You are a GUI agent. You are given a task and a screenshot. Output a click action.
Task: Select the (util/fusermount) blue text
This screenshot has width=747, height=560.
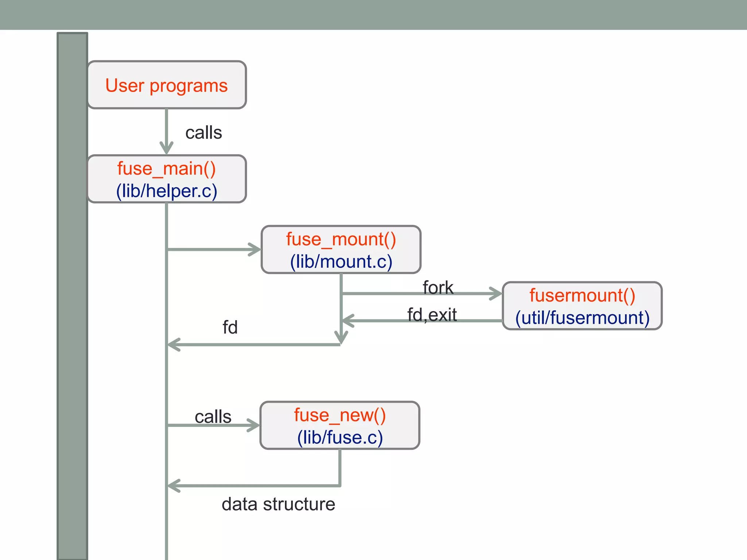coord(582,318)
